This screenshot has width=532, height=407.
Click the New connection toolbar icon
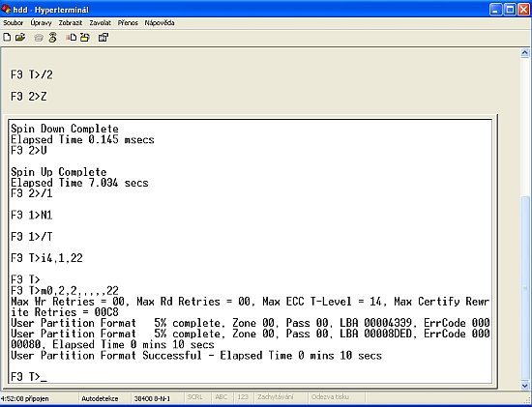[x=7, y=38]
